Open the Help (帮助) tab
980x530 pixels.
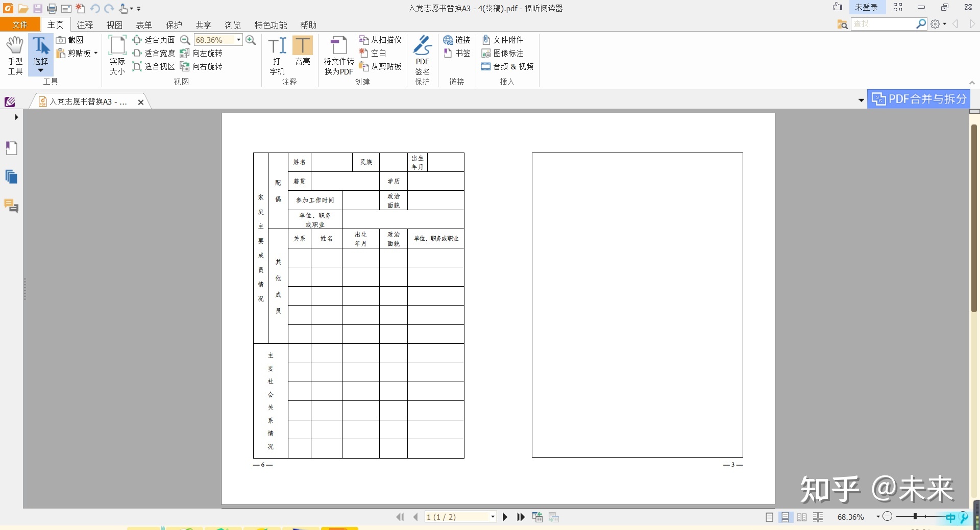308,25
